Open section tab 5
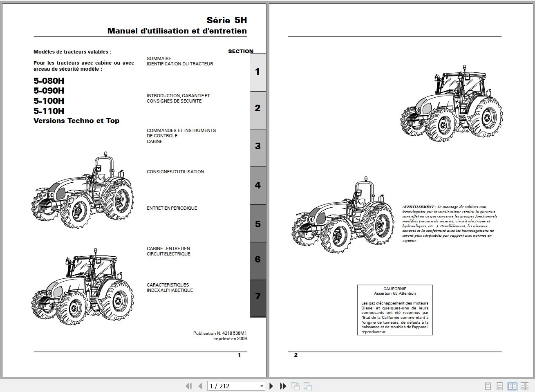 pyautogui.click(x=258, y=224)
